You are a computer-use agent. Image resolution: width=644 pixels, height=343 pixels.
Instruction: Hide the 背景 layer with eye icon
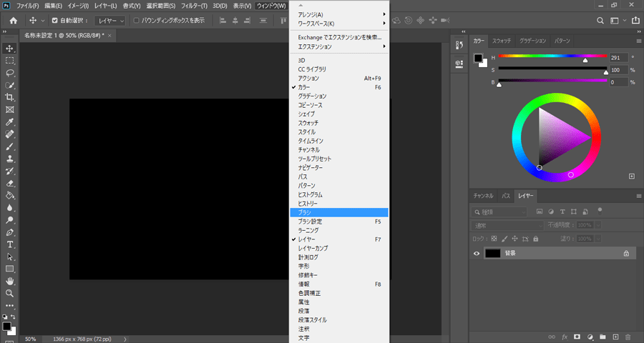click(477, 253)
